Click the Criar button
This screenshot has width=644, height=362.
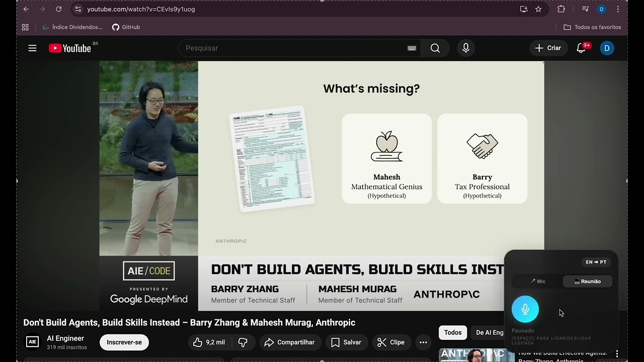pos(548,48)
